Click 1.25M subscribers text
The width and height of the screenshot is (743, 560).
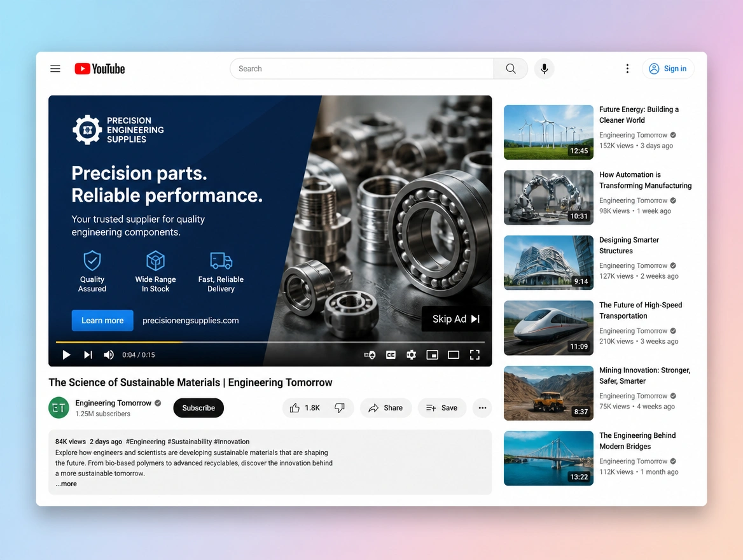pyautogui.click(x=103, y=414)
